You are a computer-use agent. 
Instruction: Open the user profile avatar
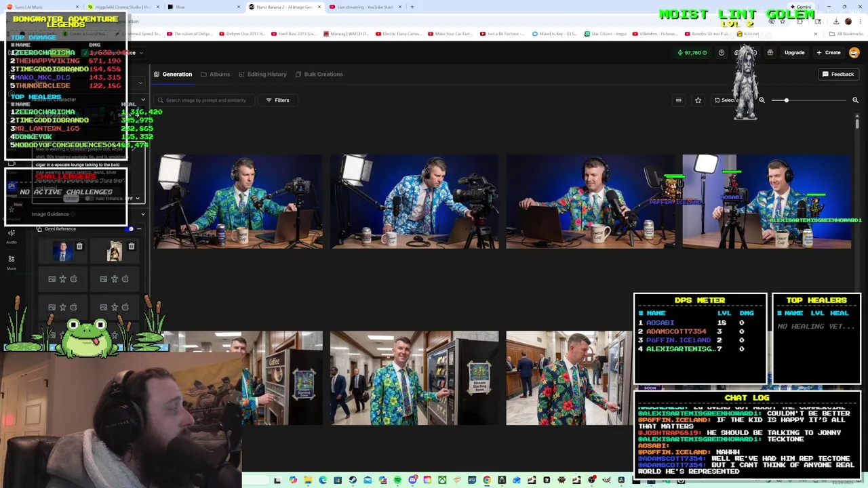tap(854, 52)
